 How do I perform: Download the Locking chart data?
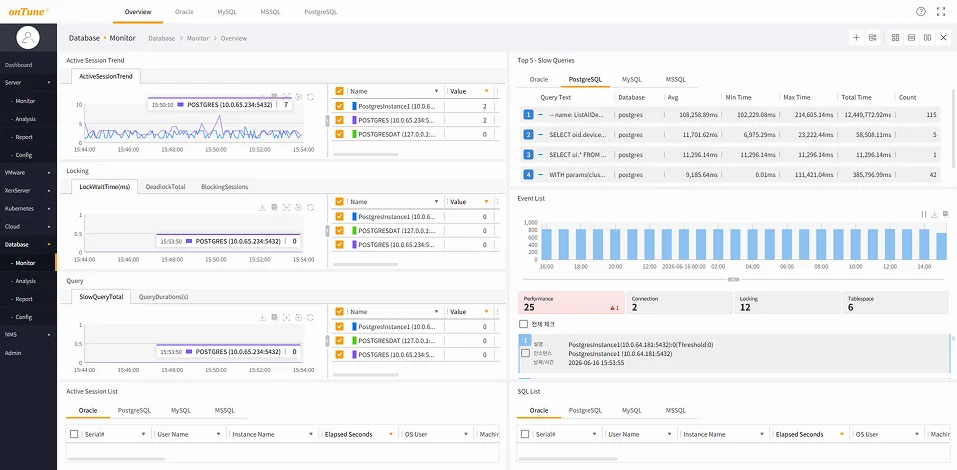[x=262, y=208]
